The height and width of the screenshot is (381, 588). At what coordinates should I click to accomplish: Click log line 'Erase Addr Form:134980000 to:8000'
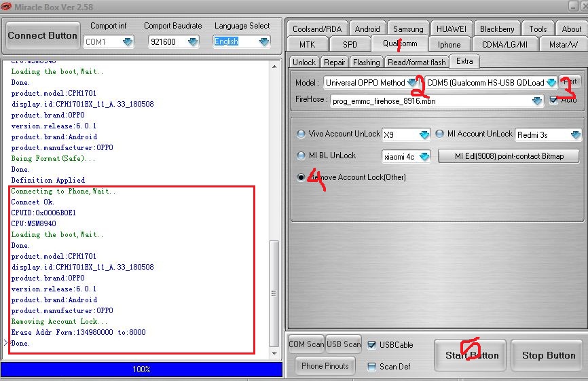click(x=78, y=332)
